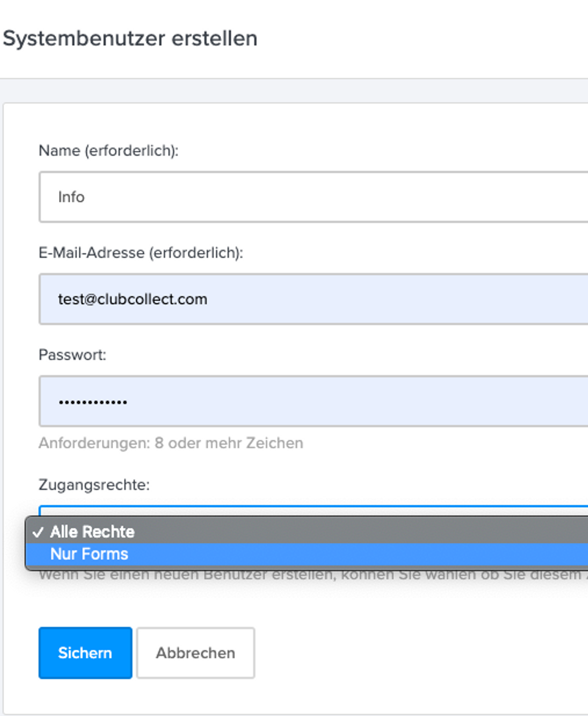
Task: Choose 'Nur Forms' from the dropdown list
Action: (89, 554)
